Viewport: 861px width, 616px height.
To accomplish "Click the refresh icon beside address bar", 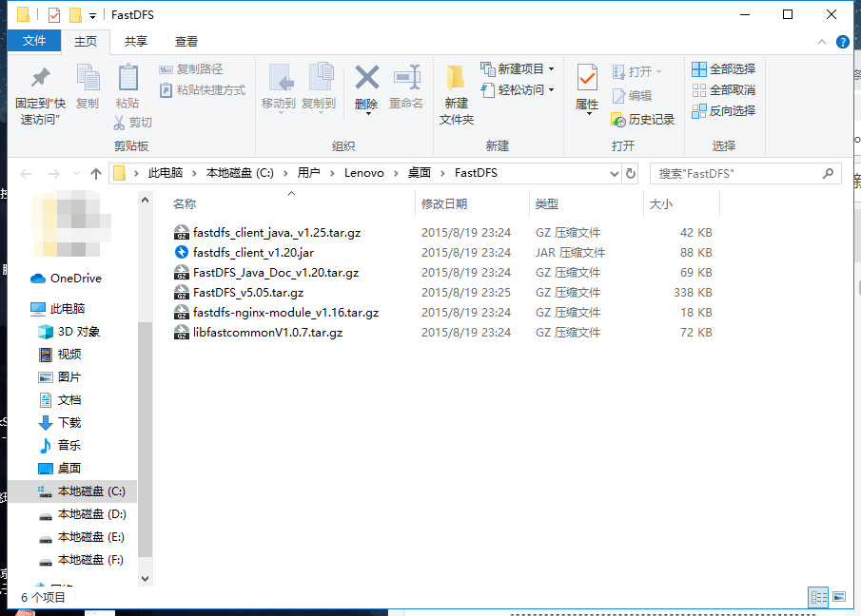I will (x=631, y=173).
